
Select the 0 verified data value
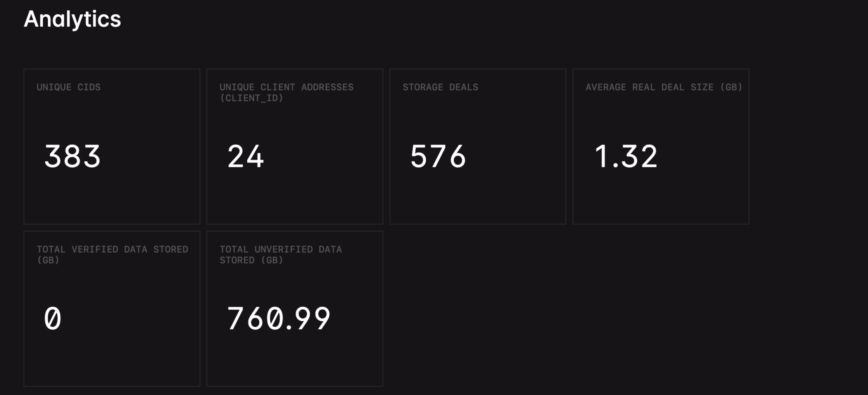pos(53,319)
